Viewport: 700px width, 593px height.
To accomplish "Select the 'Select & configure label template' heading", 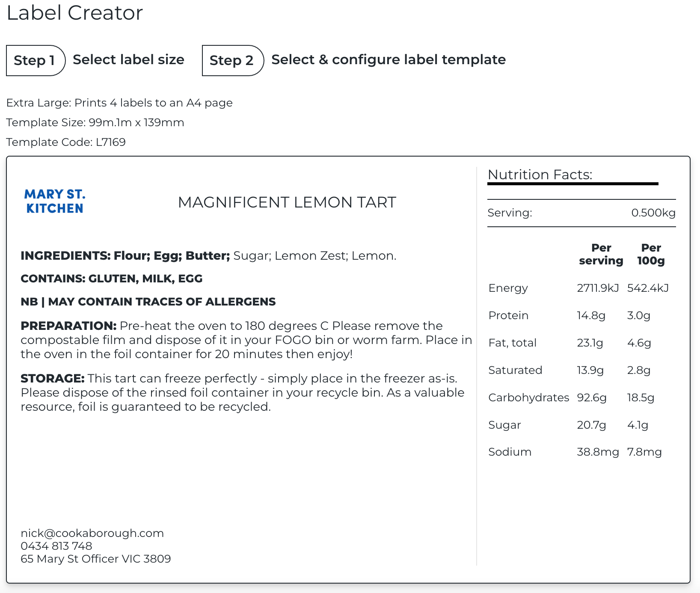I will [389, 59].
